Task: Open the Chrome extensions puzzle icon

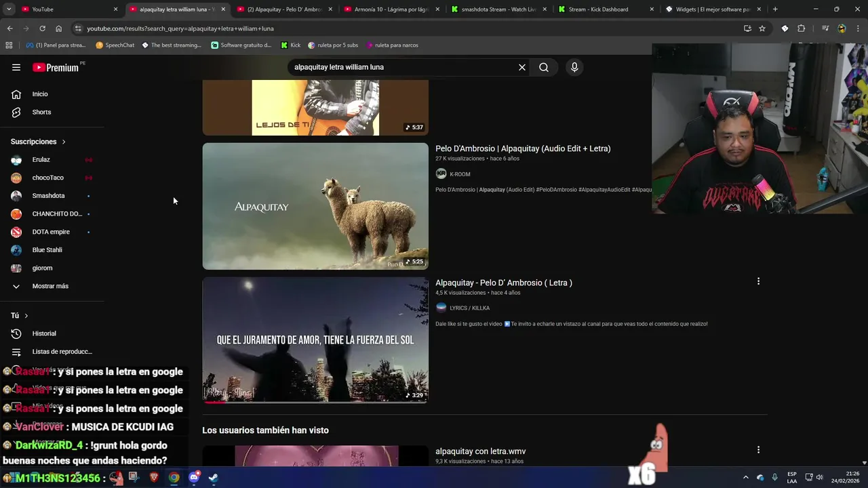Action: click(x=802, y=28)
